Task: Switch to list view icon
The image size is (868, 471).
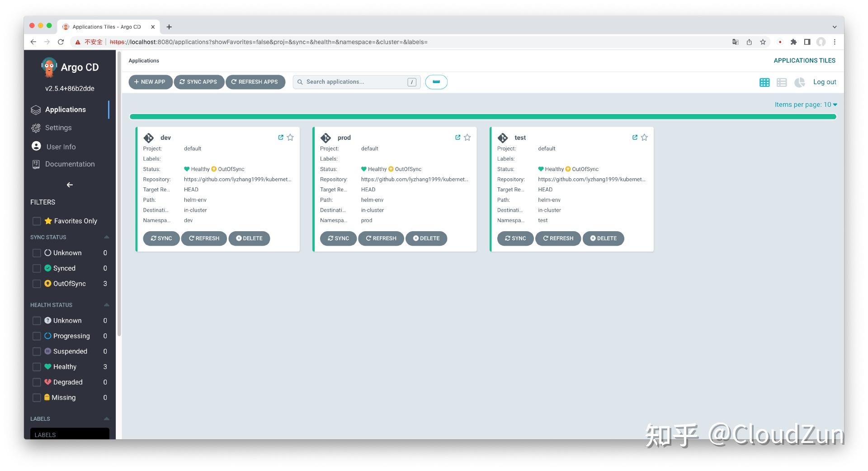Action: [x=782, y=82]
